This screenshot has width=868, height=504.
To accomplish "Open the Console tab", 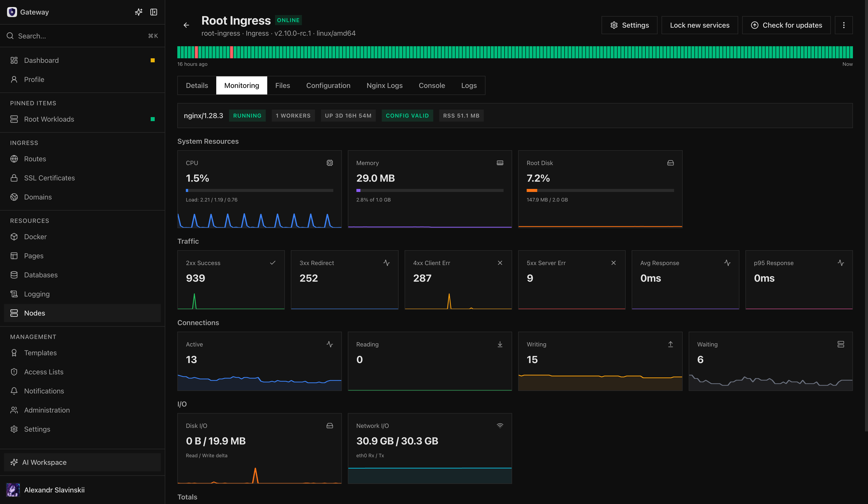I will (x=431, y=85).
